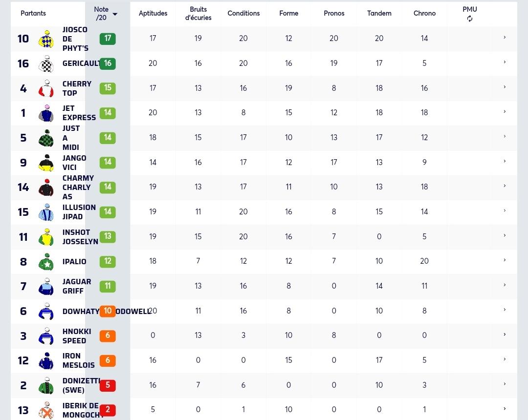Screen dimensions: 528x420
Task: Click Cherry Top's red and white silk
Action: pyautogui.click(x=46, y=88)
